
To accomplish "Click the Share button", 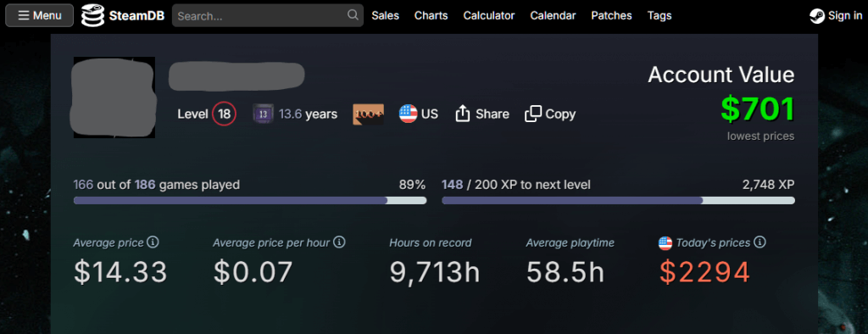I will tap(481, 114).
